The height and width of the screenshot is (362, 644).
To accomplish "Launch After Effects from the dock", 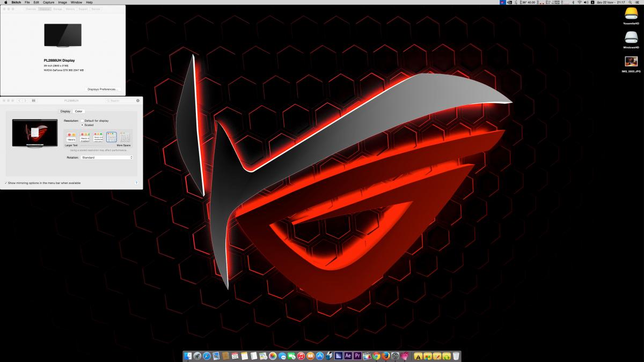I will (x=348, y=356).
